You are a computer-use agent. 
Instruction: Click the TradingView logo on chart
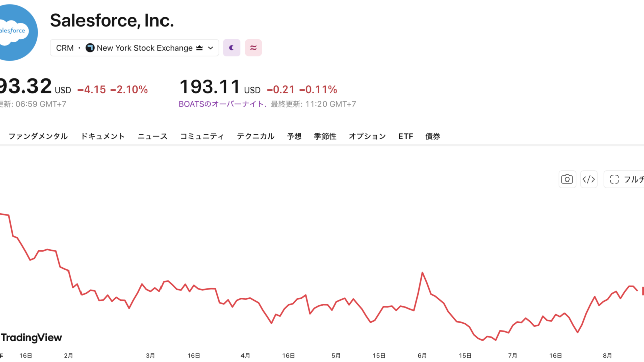click(x=31, y=338)
